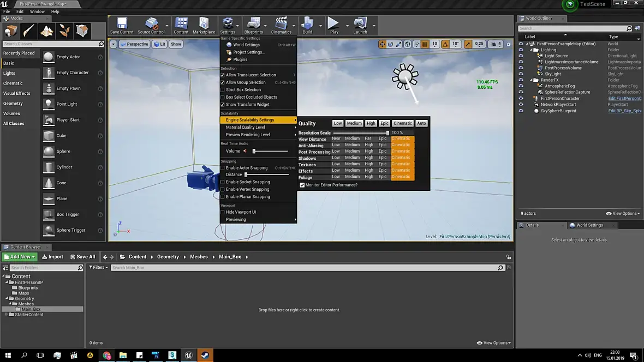Select the rotate gizmo viewport icon

tap(390, 44)
